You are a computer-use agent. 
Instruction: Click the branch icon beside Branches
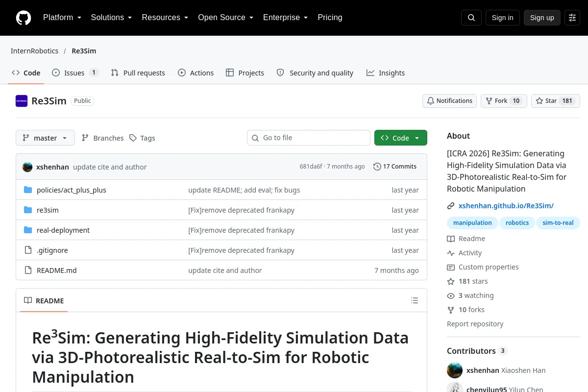pyautogui.click(x=85, y=138)
